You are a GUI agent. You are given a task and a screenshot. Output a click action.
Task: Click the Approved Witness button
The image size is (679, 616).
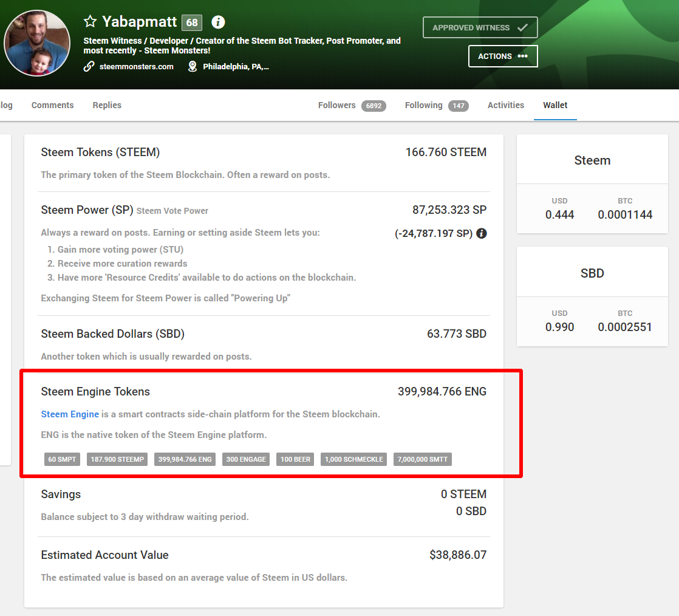pyautogui.click(x=480, y=28)
